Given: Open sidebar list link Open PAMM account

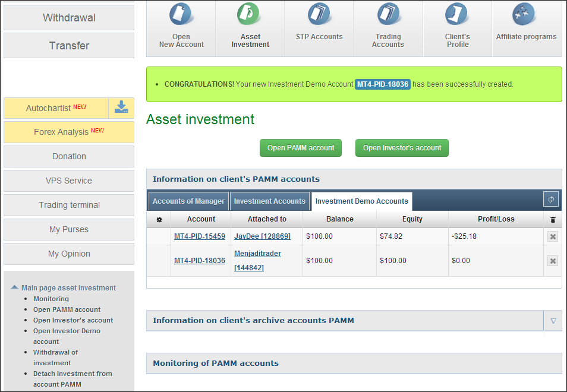Looking at the screenshot, I should [x=67, y=309].
